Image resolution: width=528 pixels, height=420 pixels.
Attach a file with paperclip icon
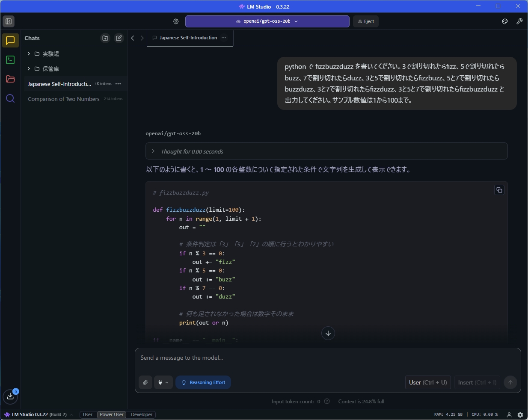(145, 382)
